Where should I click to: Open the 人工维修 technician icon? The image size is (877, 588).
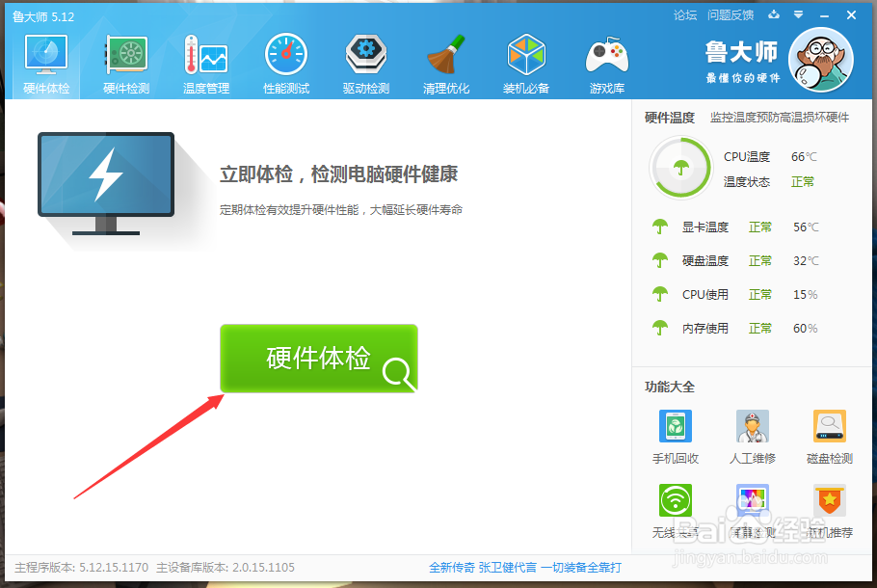click(753, 426)
